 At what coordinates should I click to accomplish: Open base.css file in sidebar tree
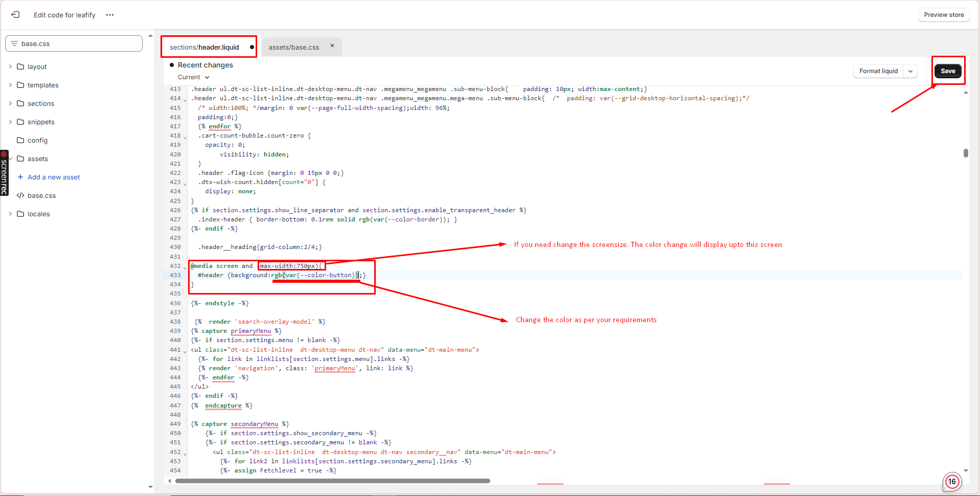(x=41, y=195)
